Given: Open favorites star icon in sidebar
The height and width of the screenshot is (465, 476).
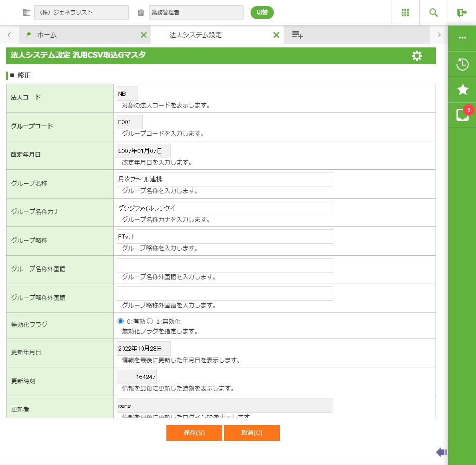Looking at the screenshot, I should [x=462, y=90].
